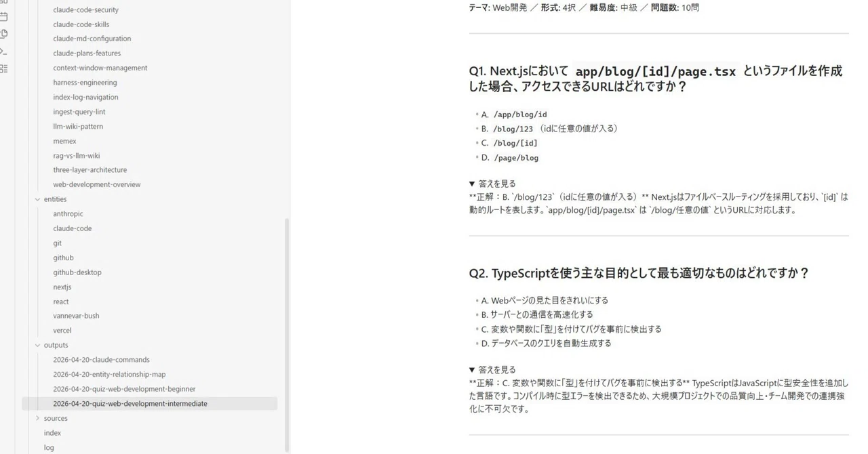Open the git entity note
Image resolution: width=868 pixels, height=454 pixels.
(x=57, y=243)
